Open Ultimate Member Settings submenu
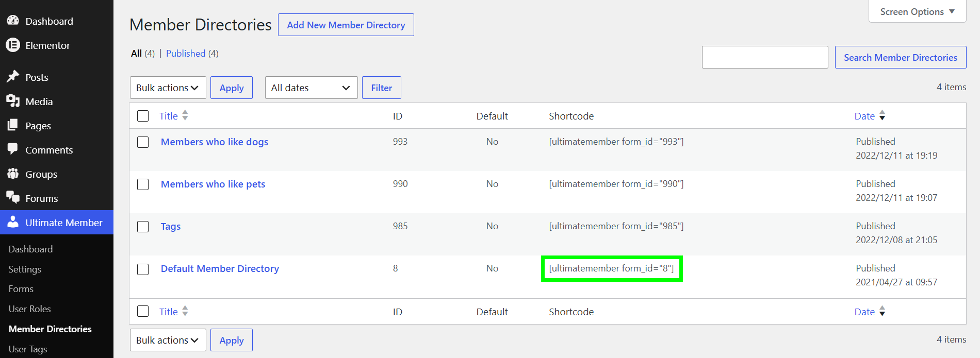Screen dimensions: 980x358 pyautogui.click(x=25, y=269)
